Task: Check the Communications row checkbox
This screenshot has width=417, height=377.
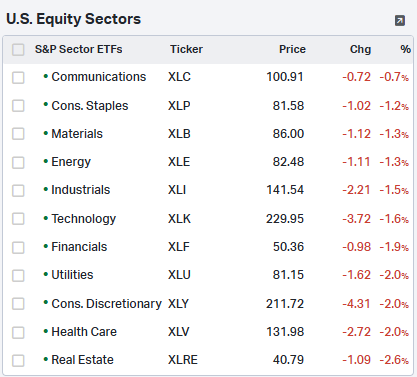Action: (18, 78)
